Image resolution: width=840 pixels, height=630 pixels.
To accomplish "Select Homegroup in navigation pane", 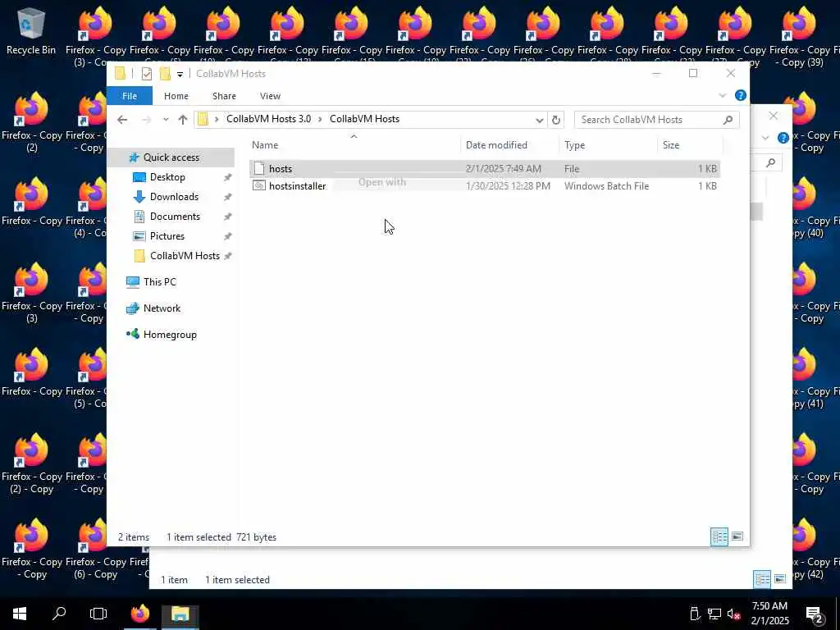I will pyautogui.click(x=169, y=335).
